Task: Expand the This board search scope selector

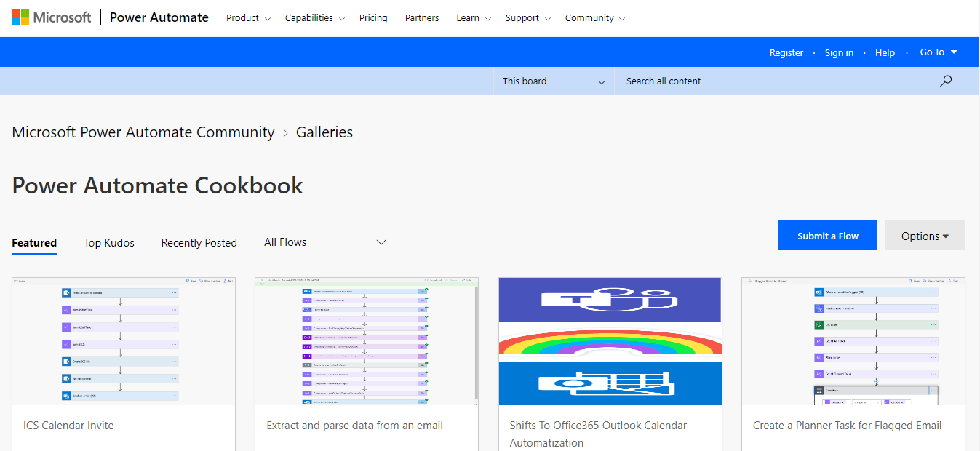Action: (551, 81)
